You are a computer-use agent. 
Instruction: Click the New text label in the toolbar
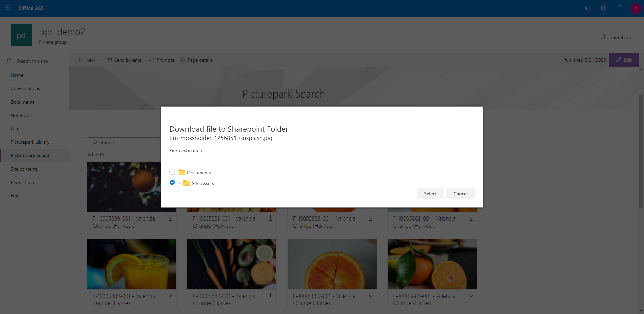[x=90, y=60]
